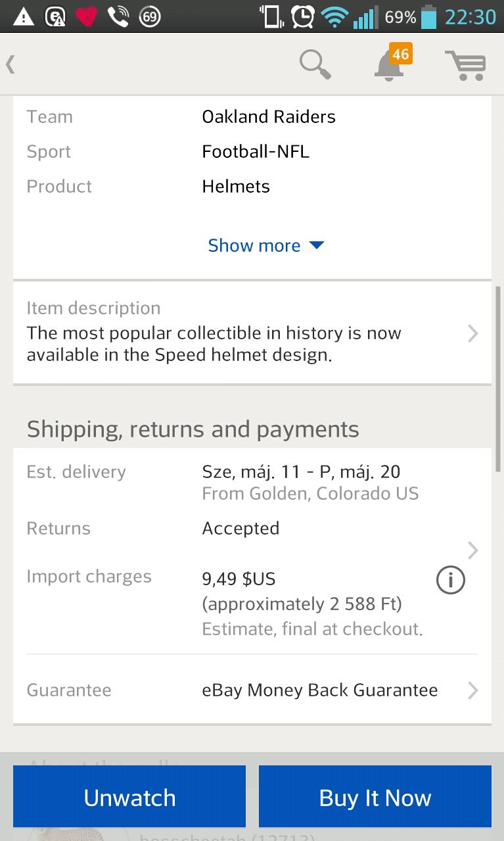
Task: Expand item specifics with Show more
Action: coord(265,245)
